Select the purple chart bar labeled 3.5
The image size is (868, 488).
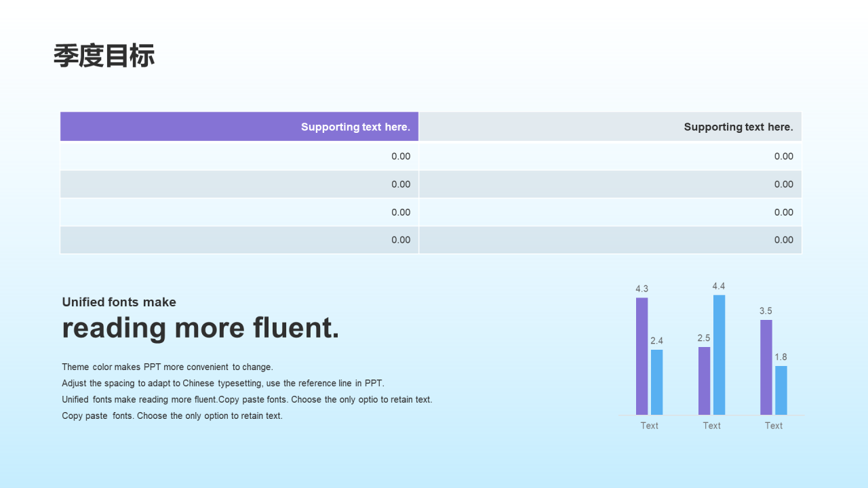click(766, 367)
